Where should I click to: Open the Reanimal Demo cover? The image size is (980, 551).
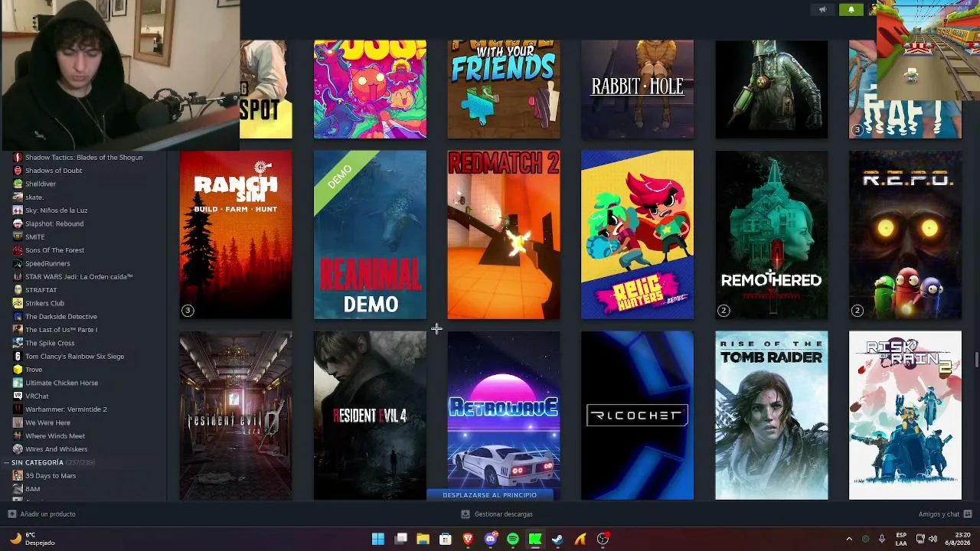click(370, 235)
